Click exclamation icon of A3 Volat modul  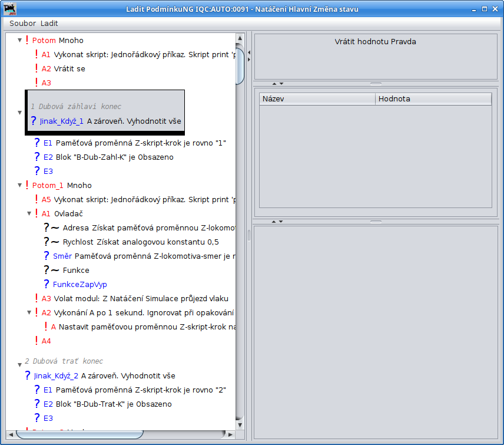(37, 298)
